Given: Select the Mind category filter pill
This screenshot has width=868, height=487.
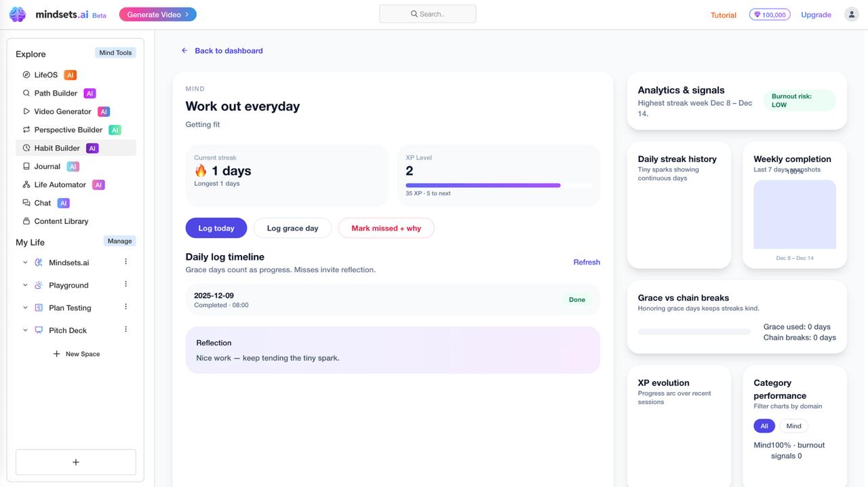Looking at the screenshot, I should (x=793, y=426).
